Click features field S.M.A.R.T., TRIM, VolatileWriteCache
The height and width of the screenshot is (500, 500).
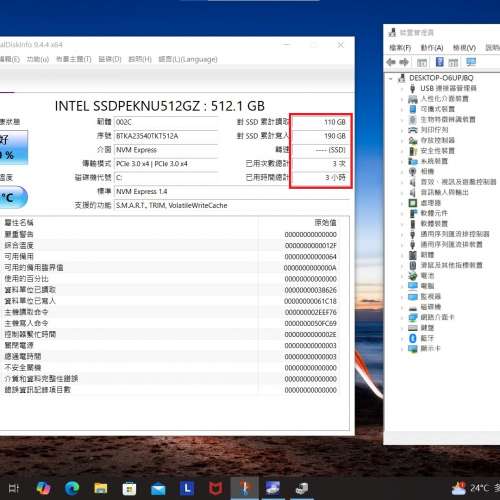click(x=232, y=205)
